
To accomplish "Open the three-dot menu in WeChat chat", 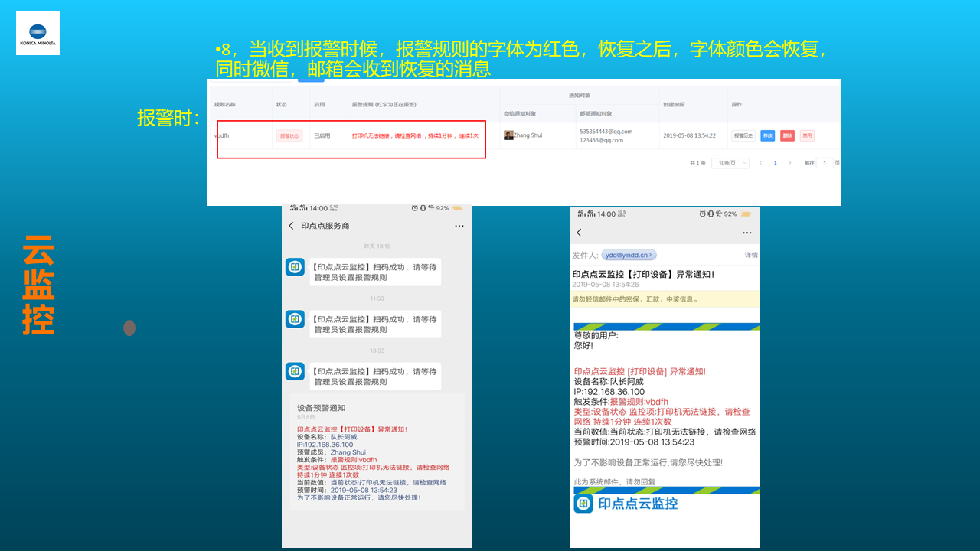I will (x=459, y=226).
